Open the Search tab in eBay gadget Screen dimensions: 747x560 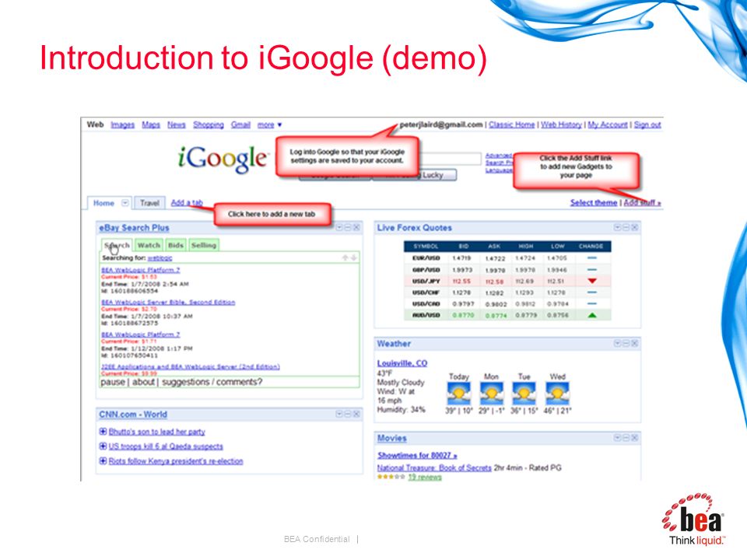(117, 245)
